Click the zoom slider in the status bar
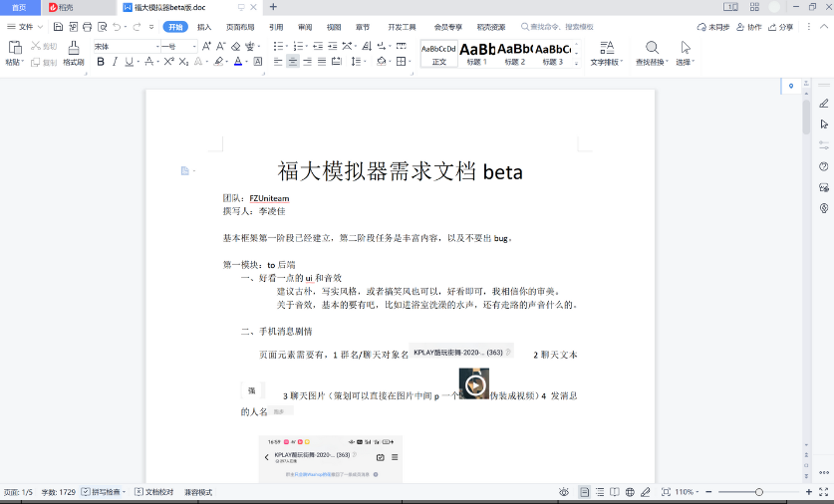The height and width of the screenshot is (504, 834). [x=759, y=492]
